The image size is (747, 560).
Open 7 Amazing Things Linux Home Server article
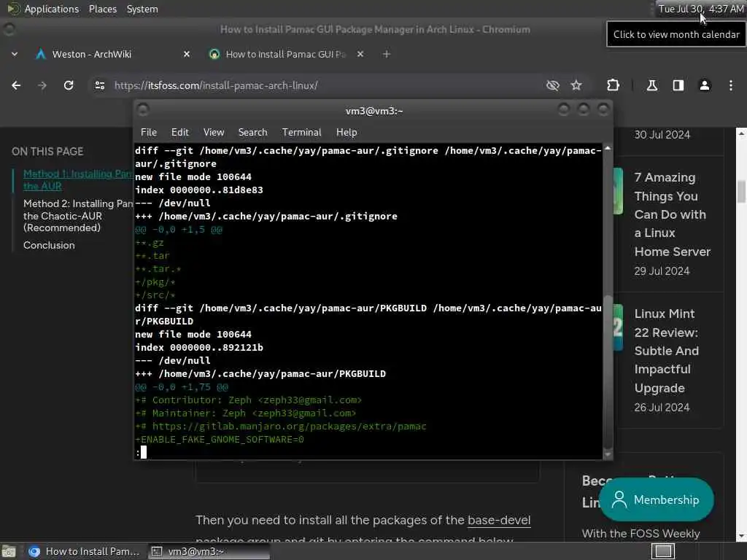tap(672, 214)
